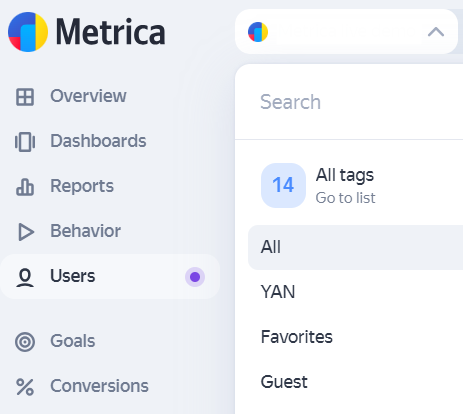Click the All tags heading
This screenshot has height=414, width=463.
pos(345,175)
